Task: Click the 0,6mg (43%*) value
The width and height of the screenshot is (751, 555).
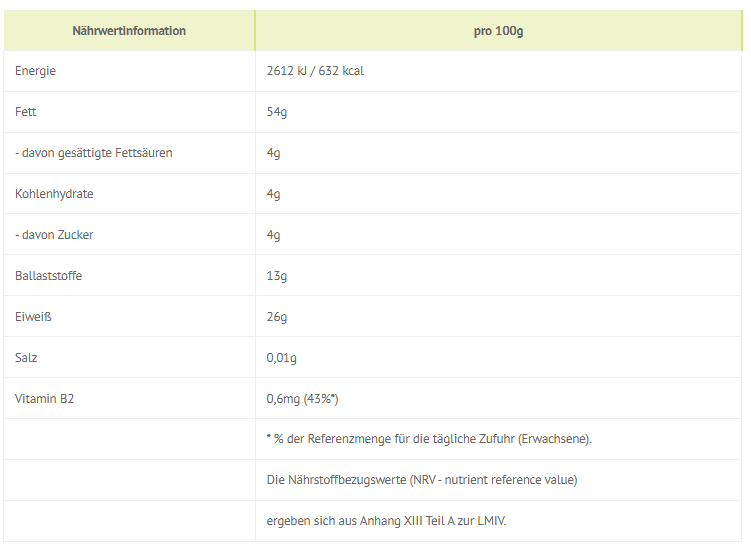Action: pos(302,399)
